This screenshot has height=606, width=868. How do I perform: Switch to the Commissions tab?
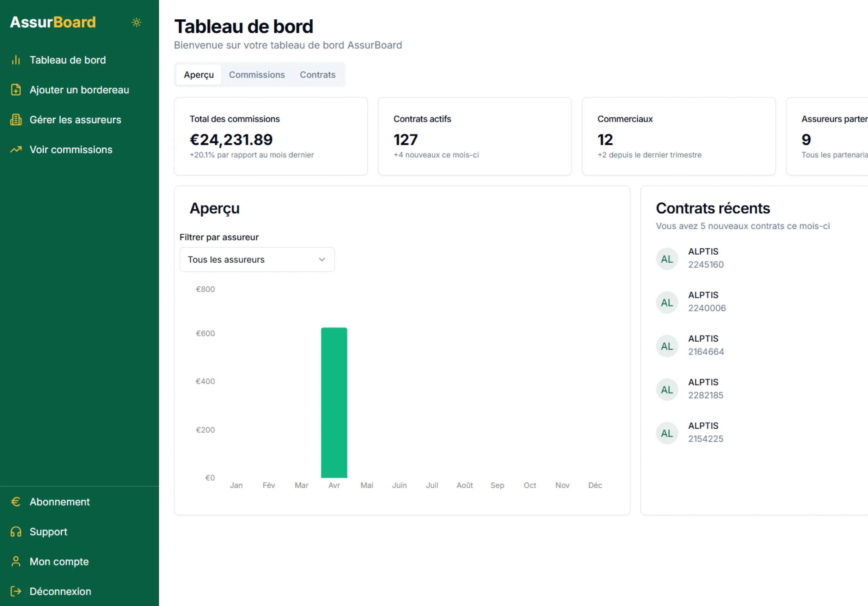tap(257, 75)
